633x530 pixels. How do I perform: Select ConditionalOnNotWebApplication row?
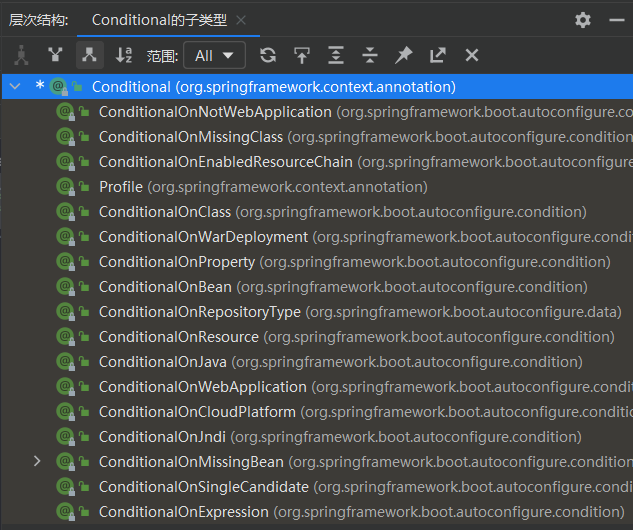coord(317,111)
